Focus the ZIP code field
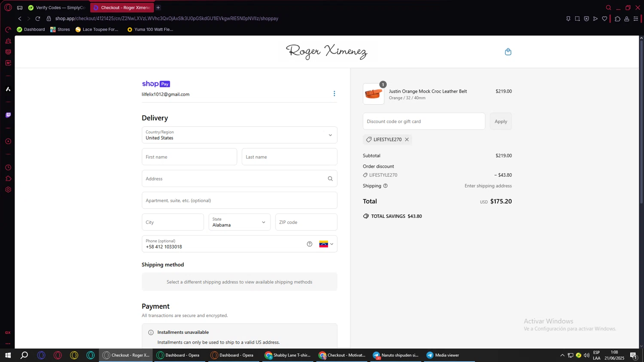The height and width of the screenshot is (362, 644). [306, 222]
